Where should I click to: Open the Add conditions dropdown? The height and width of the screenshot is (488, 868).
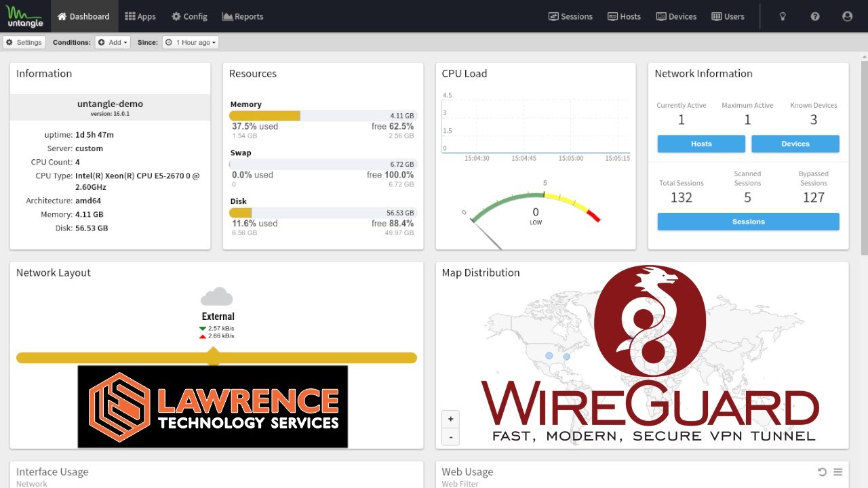[113, 42]
